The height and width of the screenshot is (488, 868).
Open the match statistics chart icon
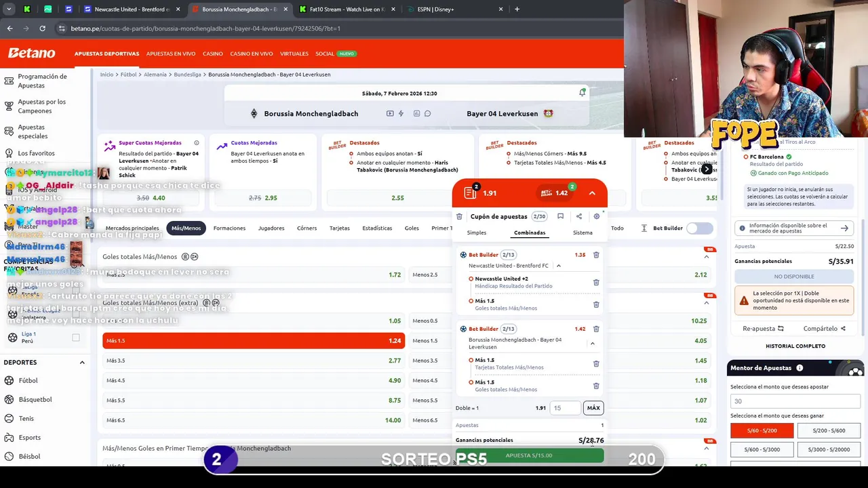416,113
